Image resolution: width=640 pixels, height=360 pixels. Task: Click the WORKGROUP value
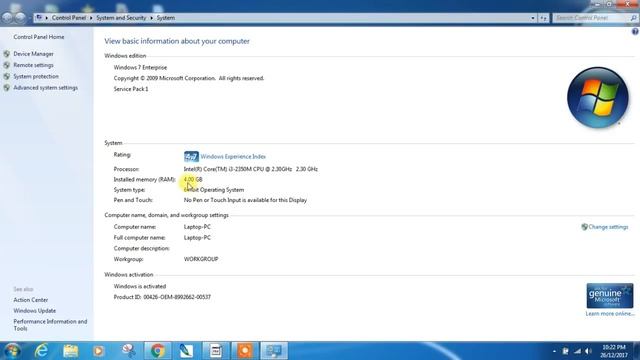tap(201, 259)
